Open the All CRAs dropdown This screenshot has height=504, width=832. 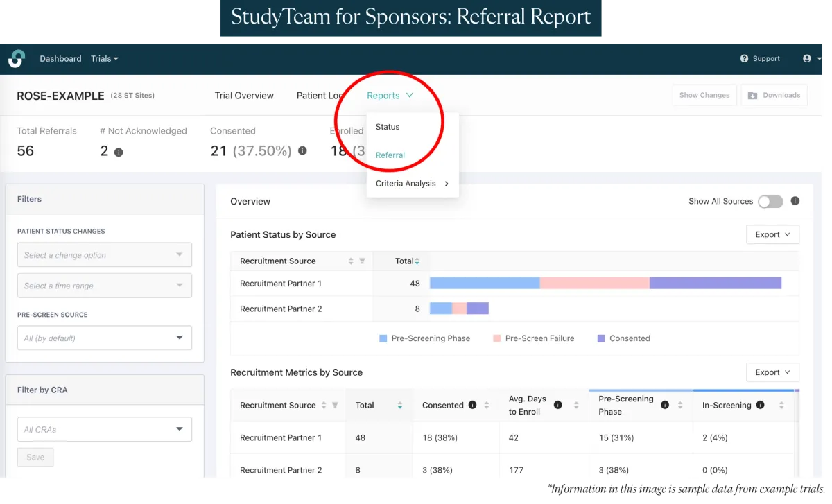pyautogui.click(x=104, y=429)
